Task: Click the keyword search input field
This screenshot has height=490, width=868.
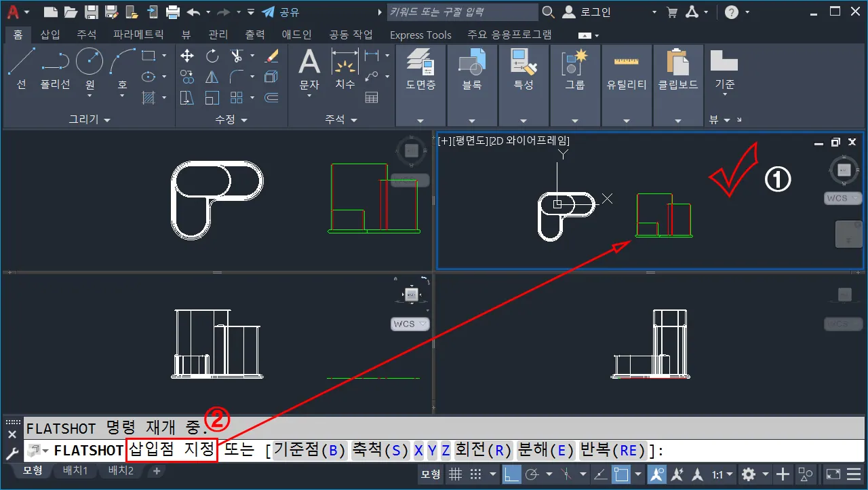Action: (461, 12)
